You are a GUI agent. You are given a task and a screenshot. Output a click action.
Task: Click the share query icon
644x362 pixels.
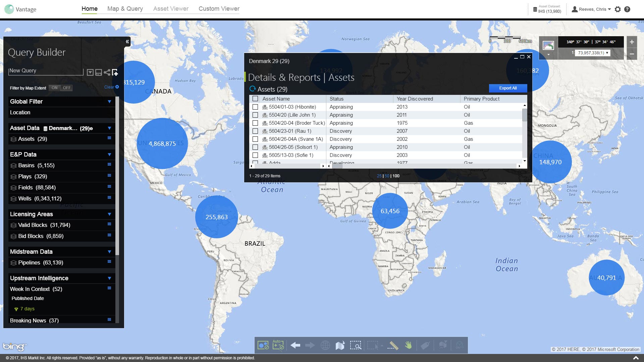click(x=107, y=72)
